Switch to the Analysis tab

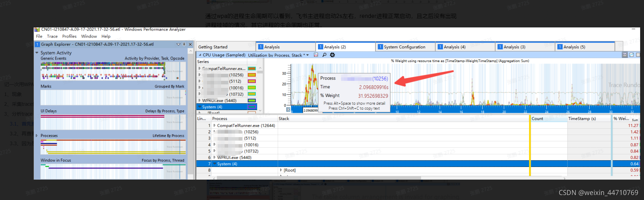[286, 47]
